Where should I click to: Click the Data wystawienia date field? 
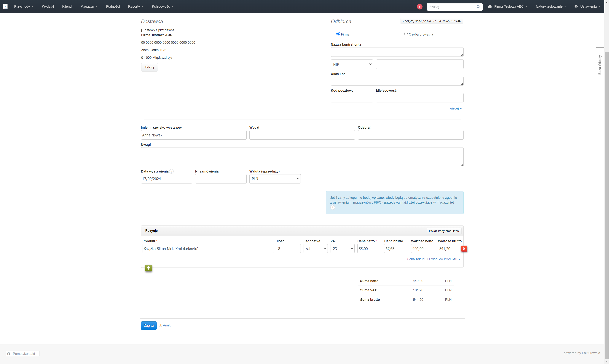[167, 179]
